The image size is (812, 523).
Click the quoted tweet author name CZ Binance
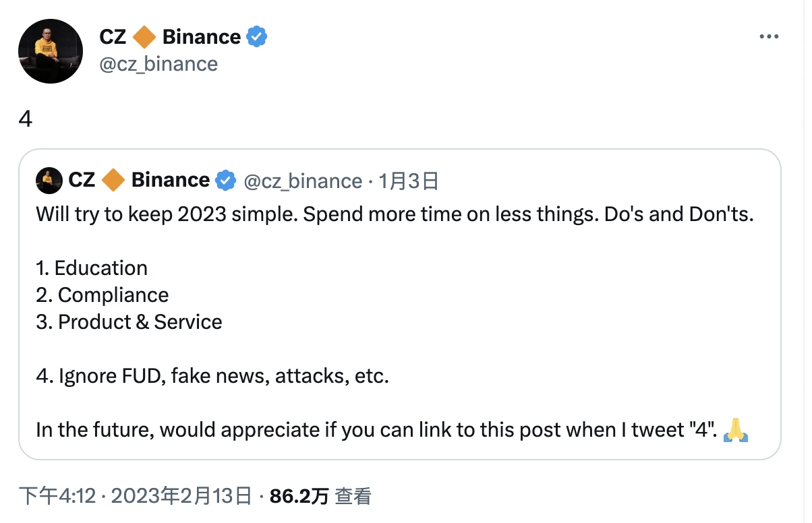pyautogui.click(x=142, y=180)
